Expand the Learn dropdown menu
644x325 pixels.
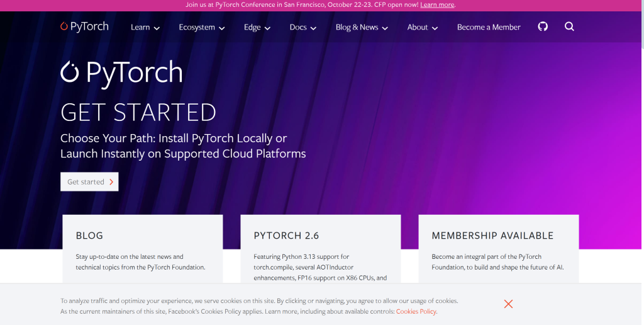[145, 27]
